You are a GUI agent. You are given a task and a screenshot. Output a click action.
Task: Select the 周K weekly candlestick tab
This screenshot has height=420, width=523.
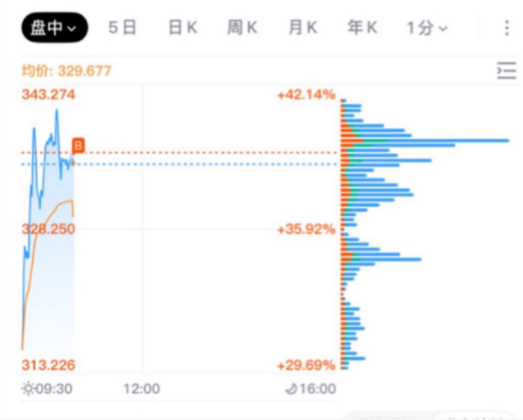click(x=243, y=28)
